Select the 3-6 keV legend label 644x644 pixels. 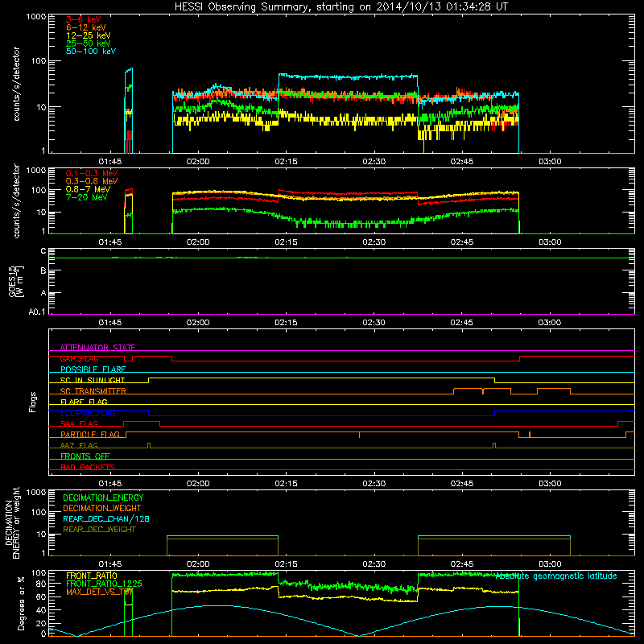pos(84,19)
